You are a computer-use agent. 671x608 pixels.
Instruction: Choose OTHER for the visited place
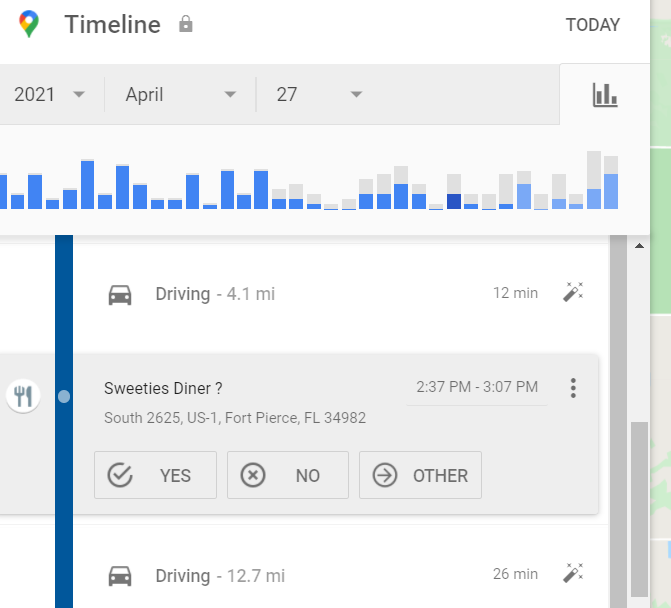click(420, 475)
